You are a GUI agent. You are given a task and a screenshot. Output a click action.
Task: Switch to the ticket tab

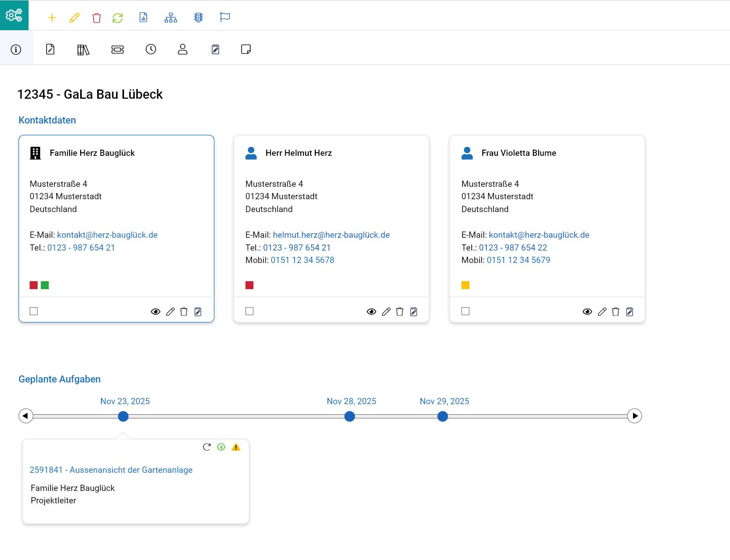[x=117, y=50]
